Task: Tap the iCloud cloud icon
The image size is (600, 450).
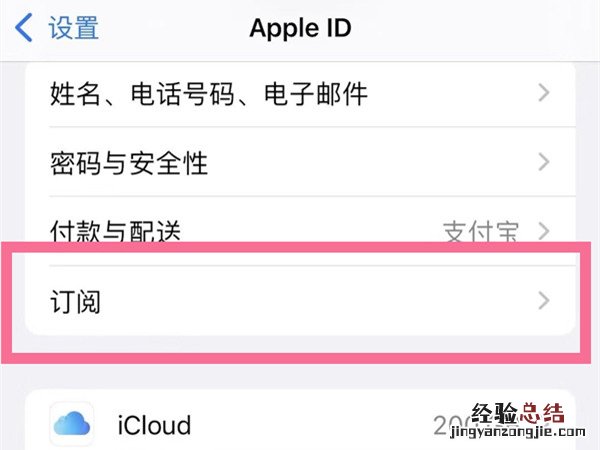Action: coord(72,424)
